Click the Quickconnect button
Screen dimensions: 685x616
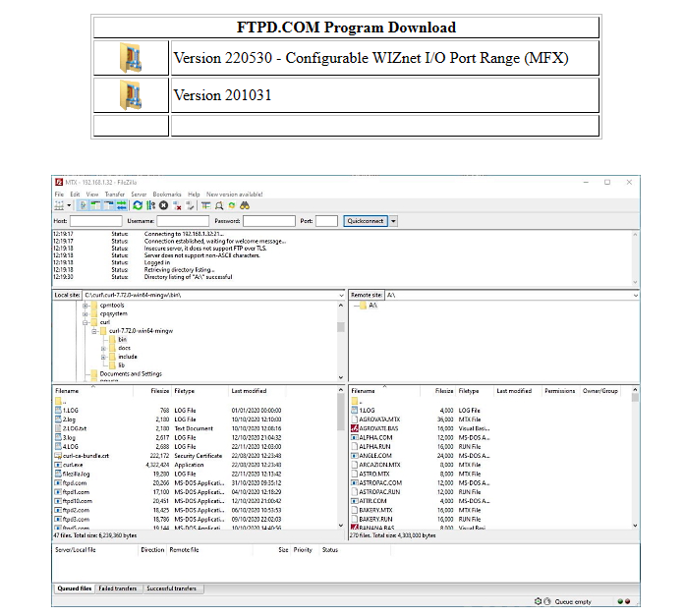366,221
